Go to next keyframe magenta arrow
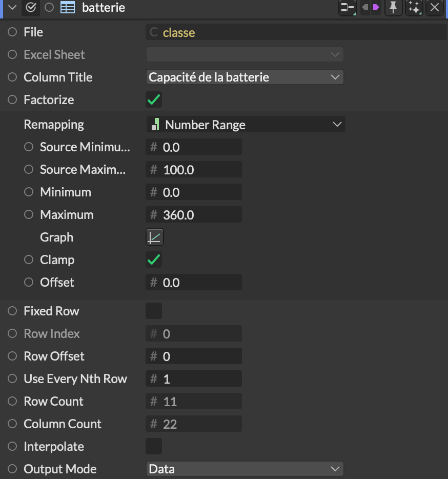 pyautogui.click(x=376, y=8)
